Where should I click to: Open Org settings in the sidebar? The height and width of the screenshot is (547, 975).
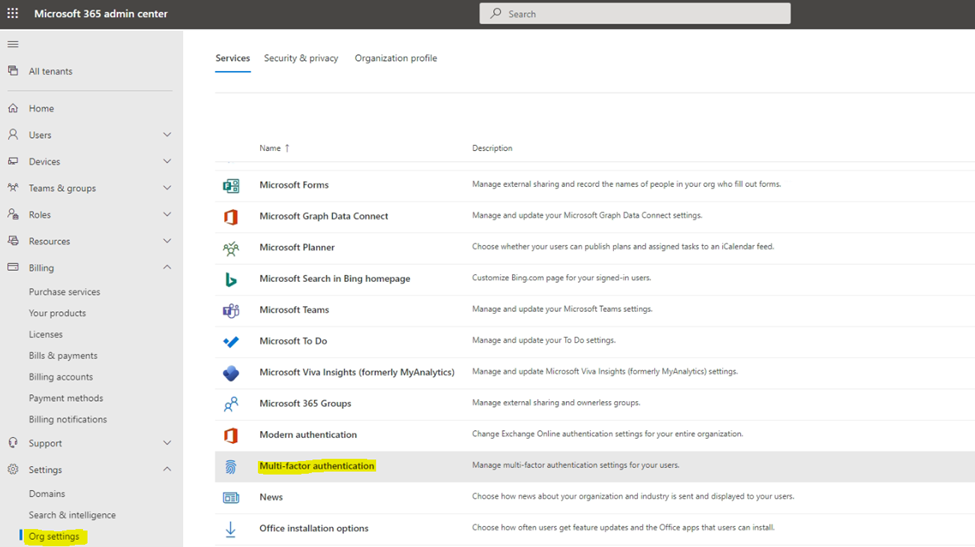[54, 537]
